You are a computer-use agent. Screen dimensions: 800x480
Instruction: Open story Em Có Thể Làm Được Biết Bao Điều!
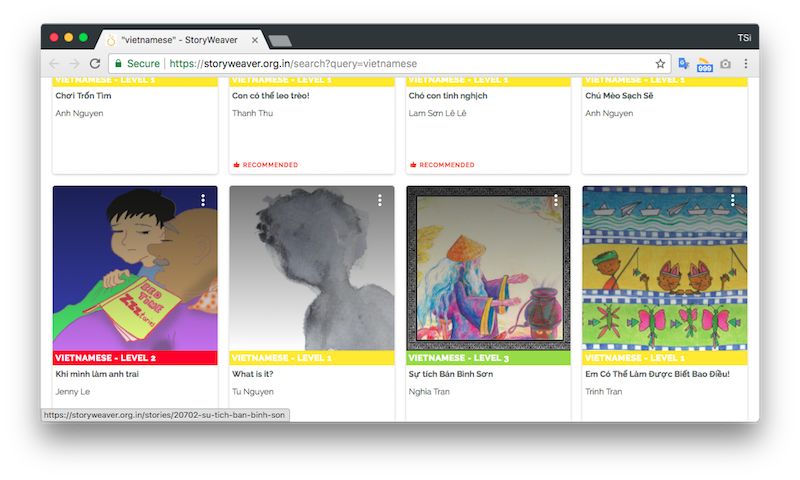[x=657, y=374]
